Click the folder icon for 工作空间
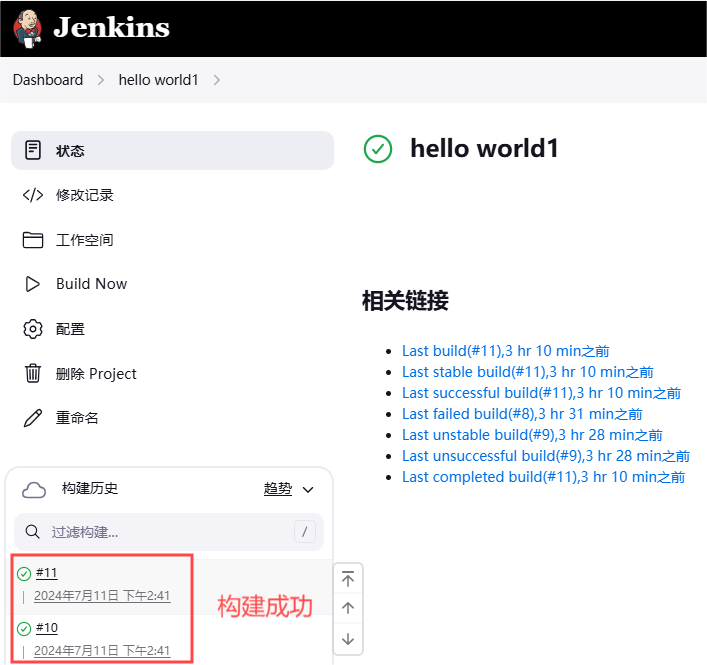The height and width of the screenshot is (665, 707). (x=32, y=240)
